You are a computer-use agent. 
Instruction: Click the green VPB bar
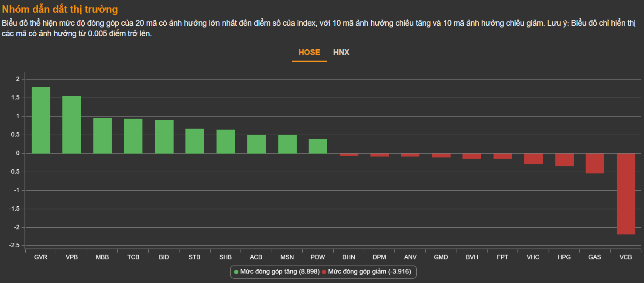coord(72,125)
